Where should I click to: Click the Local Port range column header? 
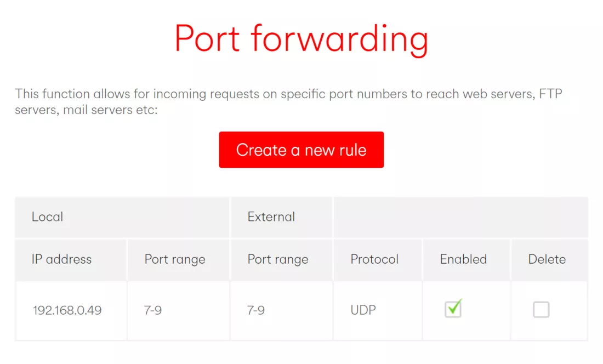tap(175, 259)
